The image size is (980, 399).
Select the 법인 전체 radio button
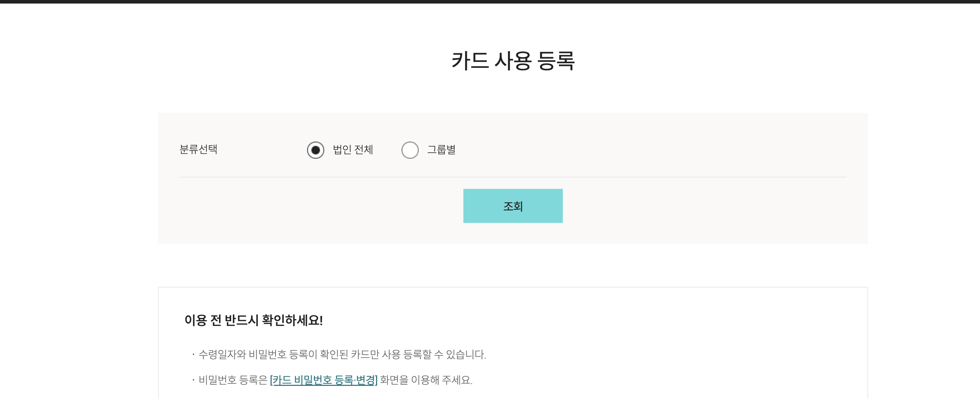315,150
